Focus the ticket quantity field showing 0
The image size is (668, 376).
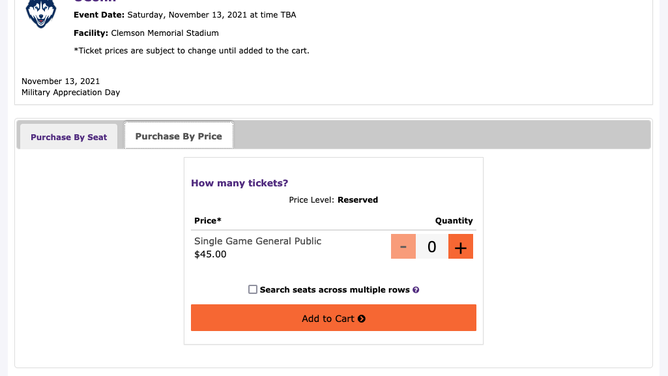point(432,247)
